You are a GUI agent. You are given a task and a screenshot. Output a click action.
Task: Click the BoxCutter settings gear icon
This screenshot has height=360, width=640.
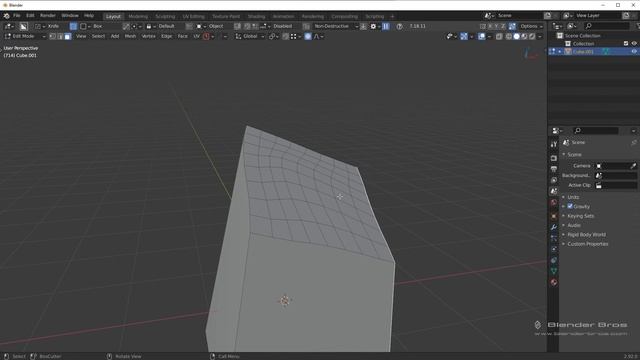point(373,26)
